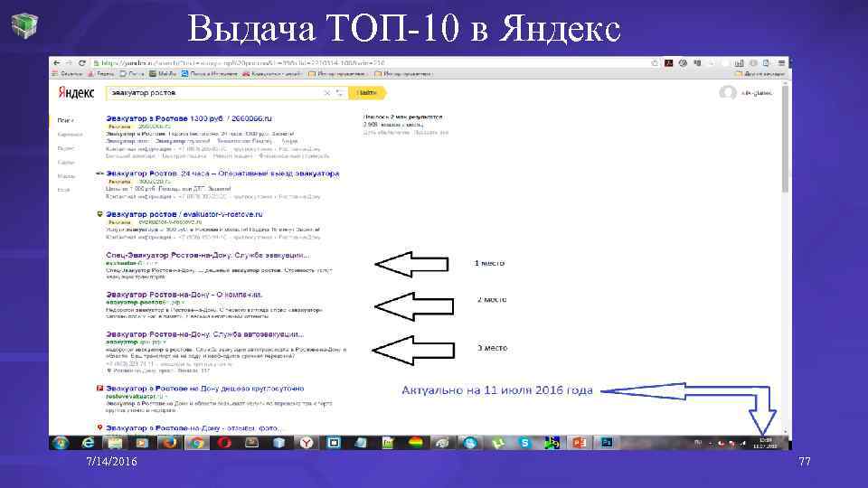This screenshot has height=488, width=868.
Task: Switch to the Карты tab in sidebar
Action: 65,162
